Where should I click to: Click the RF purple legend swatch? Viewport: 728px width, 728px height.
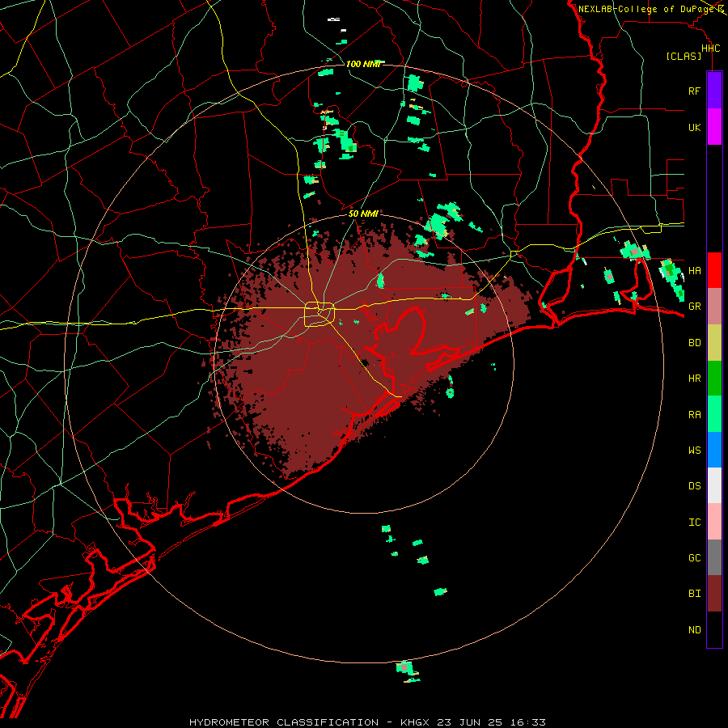pos(714,91)
